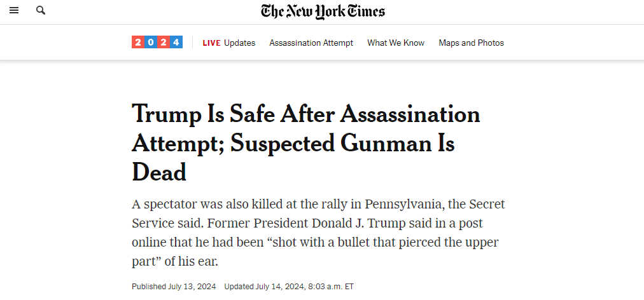Image resolution: width=644 pixels, height=300 pixels.
Task: Click the search magnifier icon
Action: point(41,11)
